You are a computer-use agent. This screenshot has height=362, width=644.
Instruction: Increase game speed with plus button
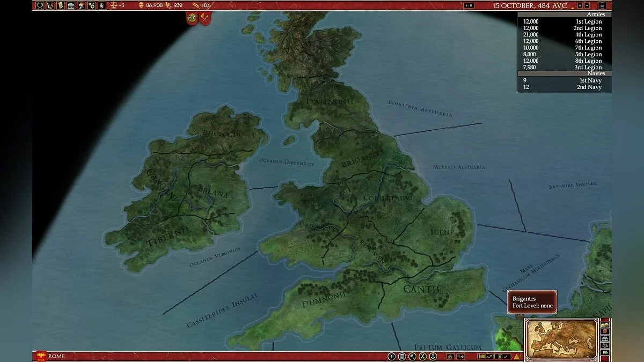coord(580,5)
